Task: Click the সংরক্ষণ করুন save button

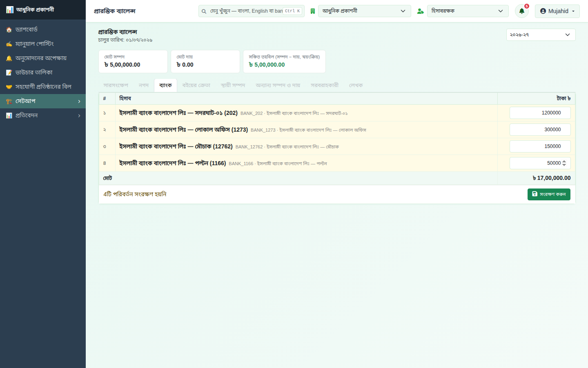Action: [x=549, y=194]
